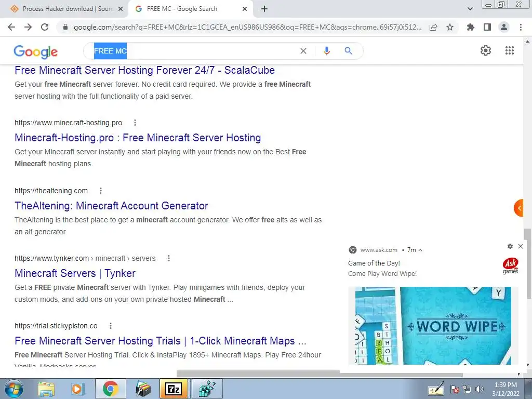This screenshot has width=532, height=399.
Task: Open options for minecraft-hosting.pro result
Action: pyautogui.click(x=135, y=123)
